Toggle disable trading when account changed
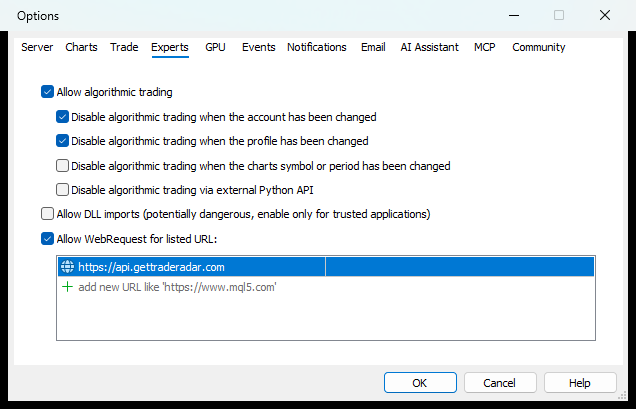The image size is (636, 409). pos(62,117)
